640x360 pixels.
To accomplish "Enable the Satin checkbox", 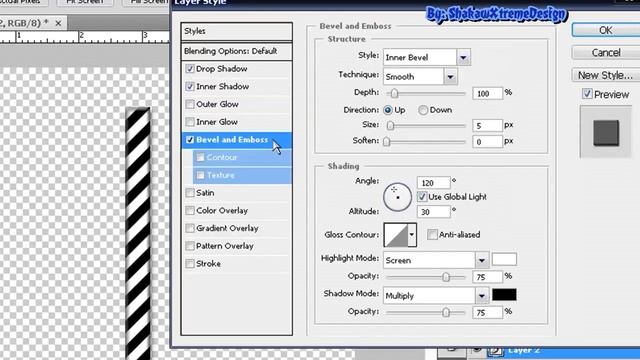I will [189, 193].
